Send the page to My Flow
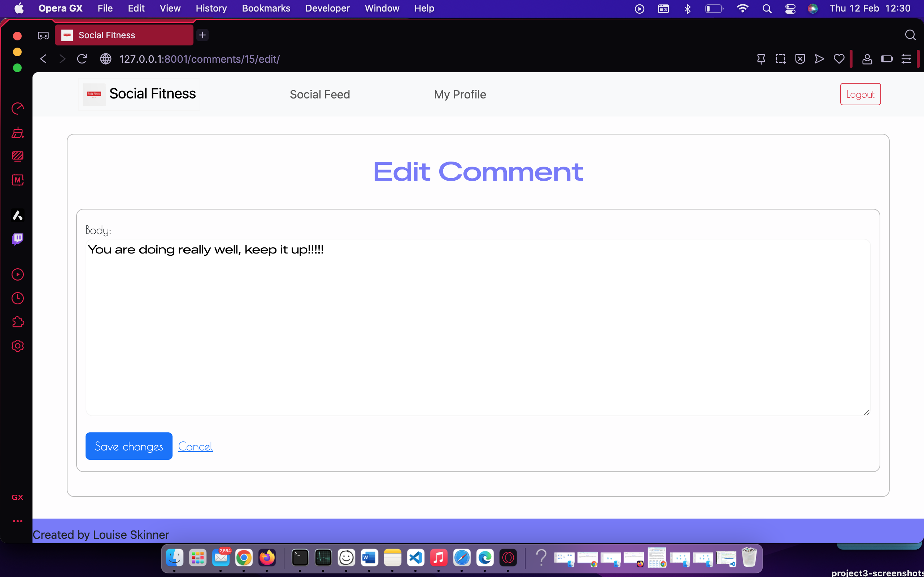The width and height of the screenshot is (924, 577). click(x=819, y=59)
